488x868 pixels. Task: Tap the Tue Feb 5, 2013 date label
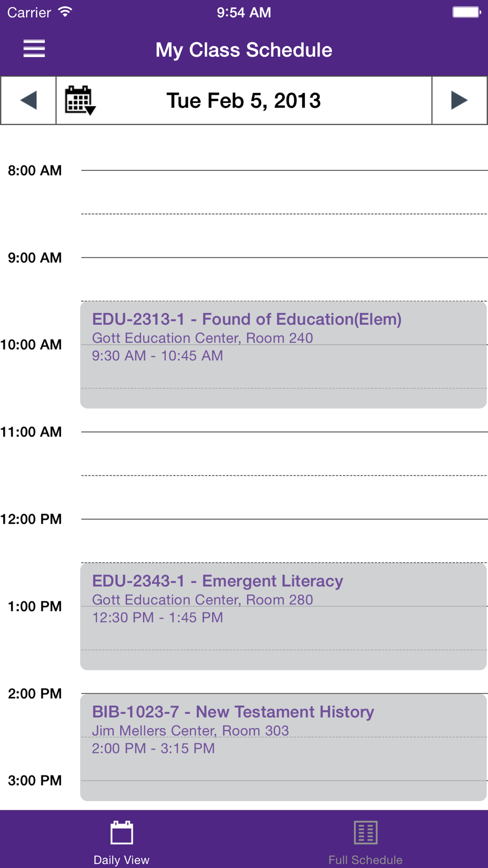[x=244, y=101]
